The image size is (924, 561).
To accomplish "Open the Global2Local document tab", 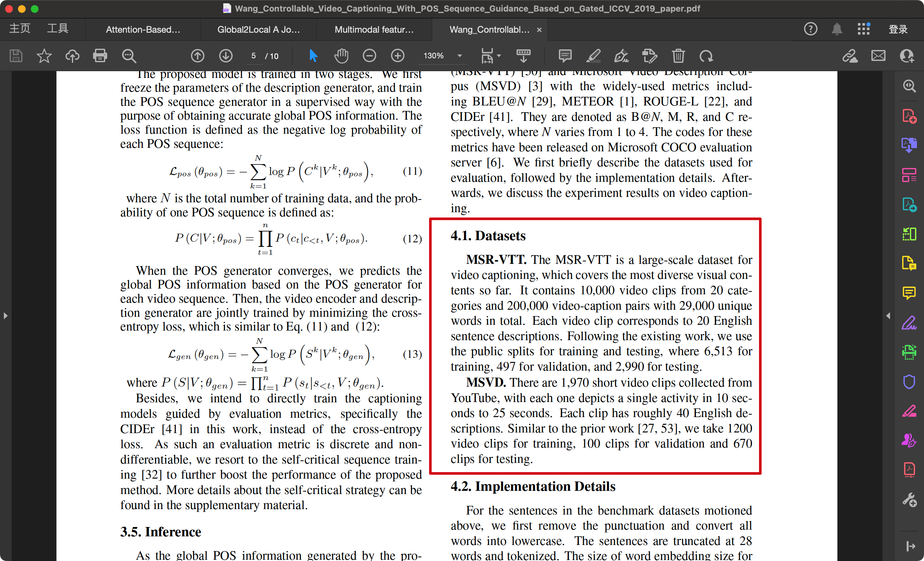I will coord(258,29).
